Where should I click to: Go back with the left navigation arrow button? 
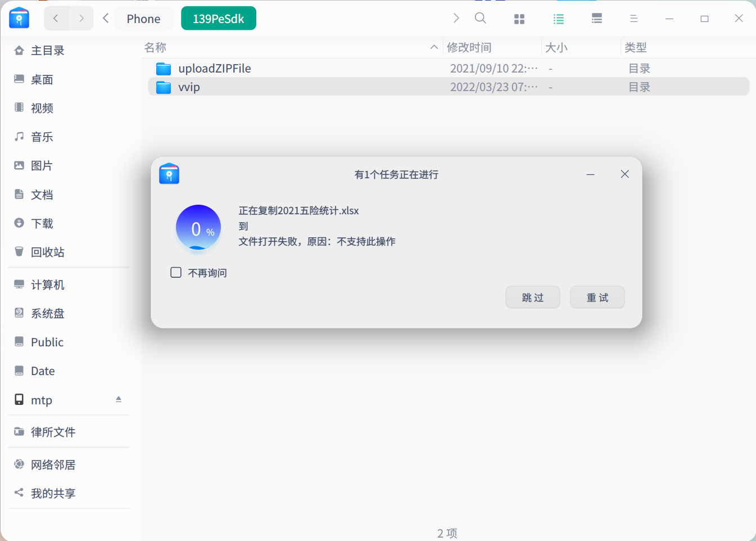[56, 19]
